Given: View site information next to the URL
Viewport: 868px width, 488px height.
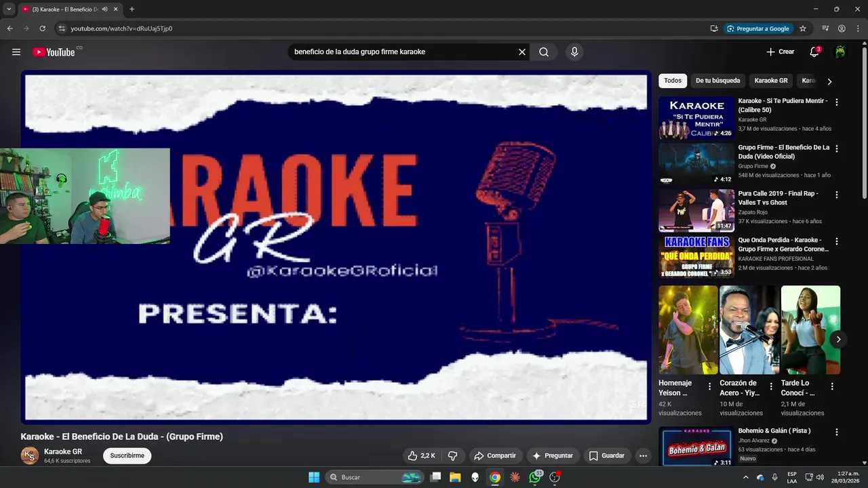Looking at the screenshot, I should tap(62, 28).
